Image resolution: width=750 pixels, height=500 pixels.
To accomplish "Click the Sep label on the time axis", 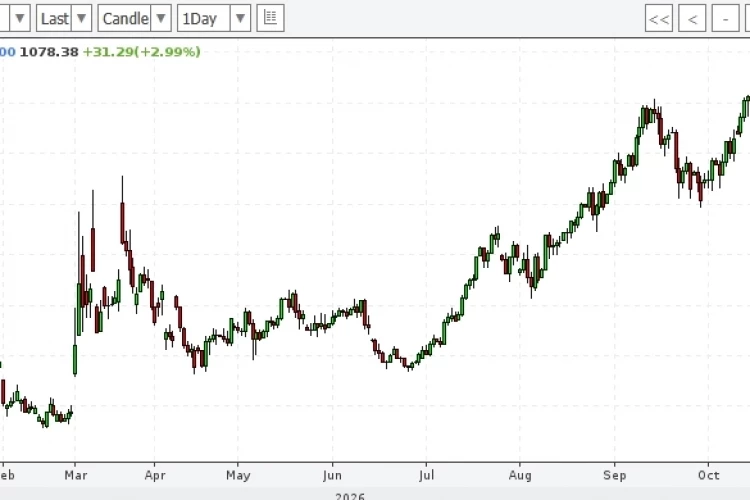I will tap(615, 475).
